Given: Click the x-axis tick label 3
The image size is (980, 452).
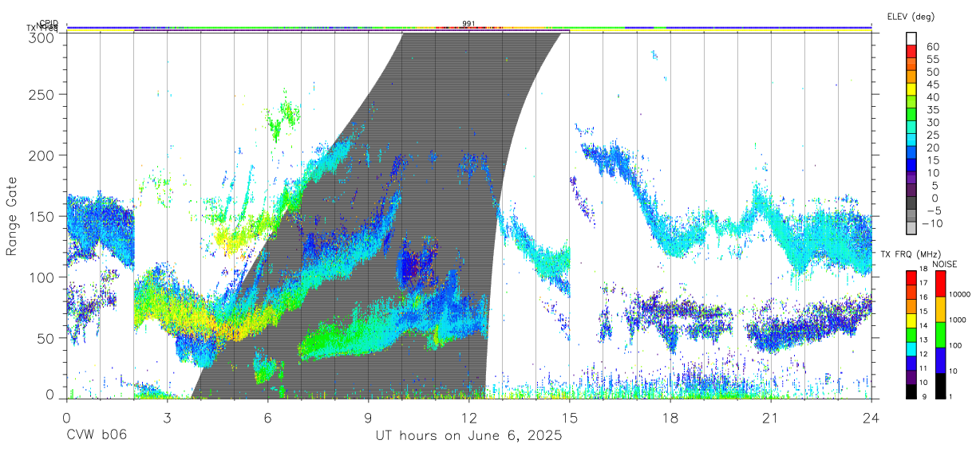Looking at the screenshot, I should click(x=167, y=417).
